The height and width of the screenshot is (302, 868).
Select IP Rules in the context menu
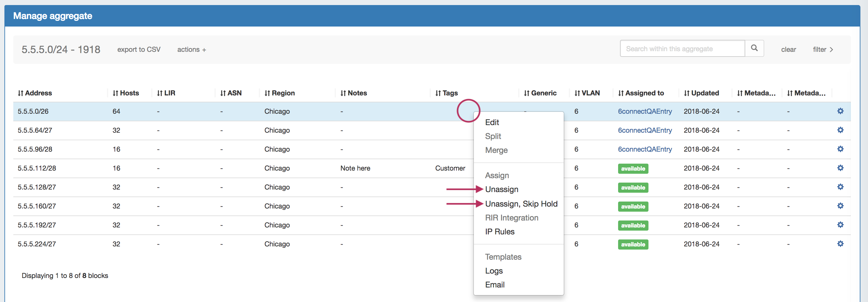499,232
